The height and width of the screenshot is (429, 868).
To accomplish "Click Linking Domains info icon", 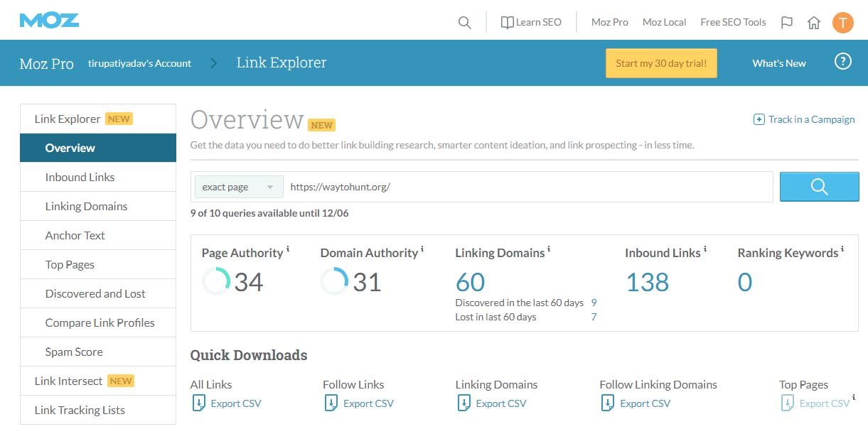I will click(x=549, y=250).
